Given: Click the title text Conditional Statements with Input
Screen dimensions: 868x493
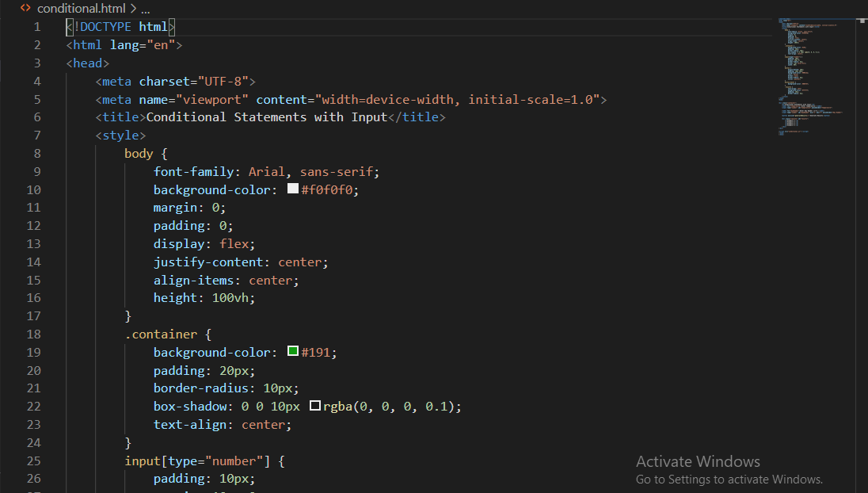Looking at the screenshot, I should click(x=266, y=117).
